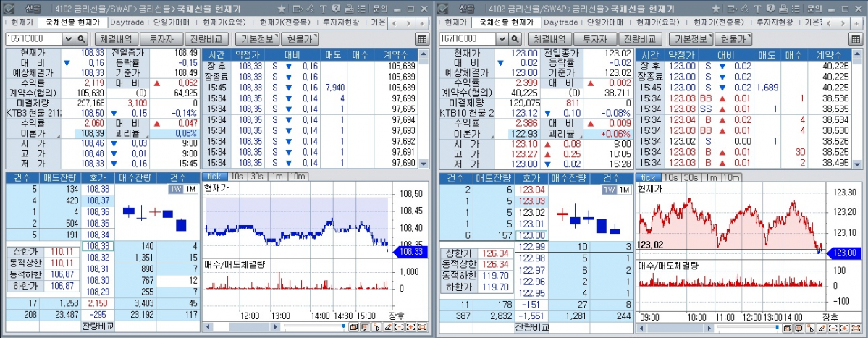Click 문의 button in 165RC000 title bar
Viewport: 868px width, 338px height.
point(380,9)
